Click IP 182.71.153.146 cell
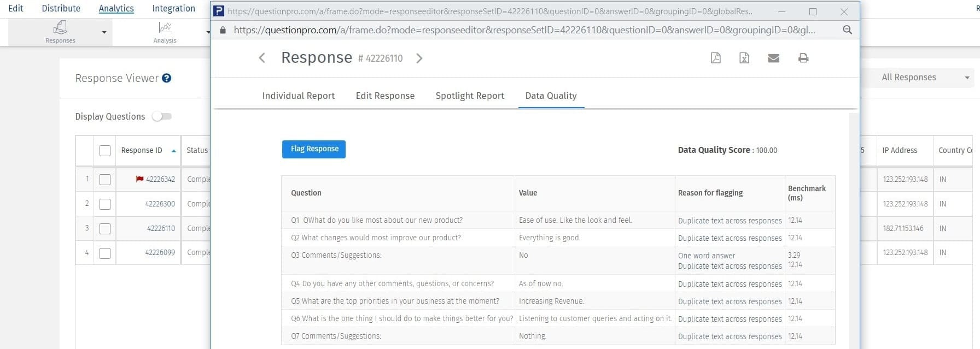 (903, 228)
